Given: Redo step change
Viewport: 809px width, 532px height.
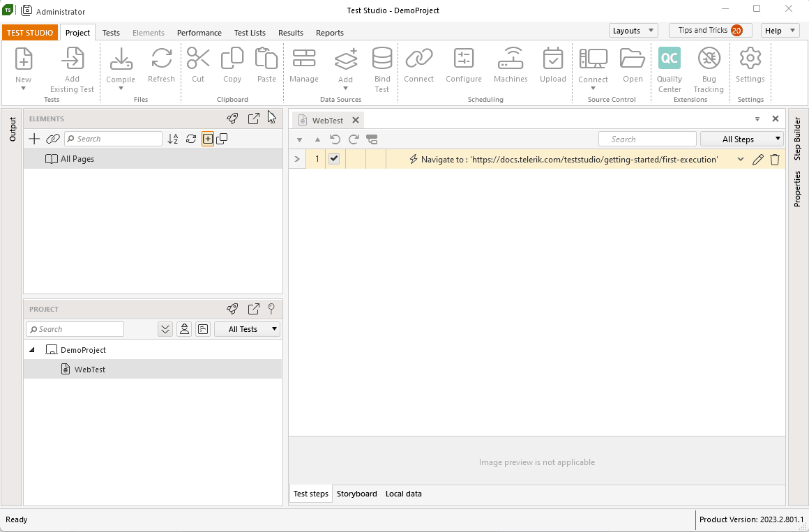Looking at the screenshot, I should click(354, 139).
